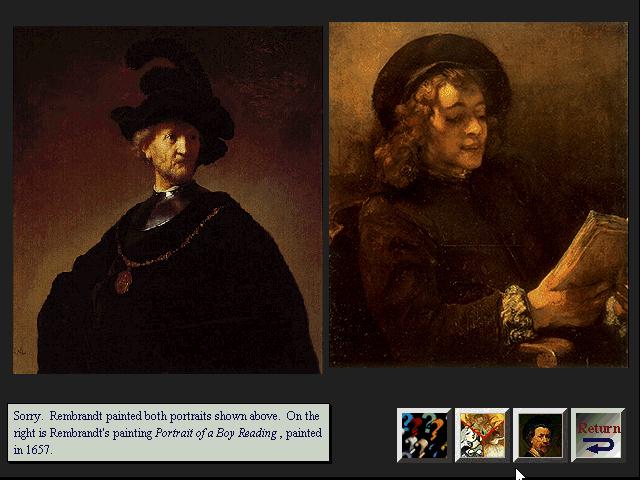
Task: Select the Rembrandt self-portrait icon button
Action: tap(540, 435)
